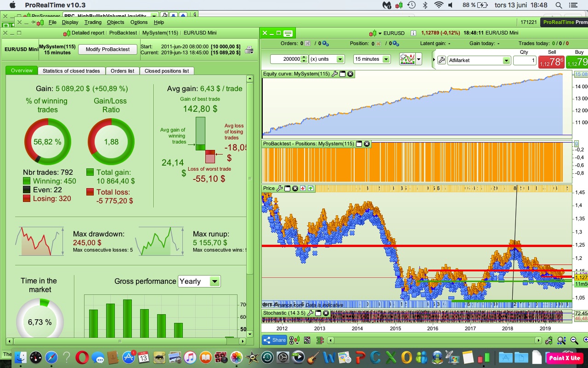Open the orders settings gear icon
This screenshot has height=368, width=588.
[325, 44]
